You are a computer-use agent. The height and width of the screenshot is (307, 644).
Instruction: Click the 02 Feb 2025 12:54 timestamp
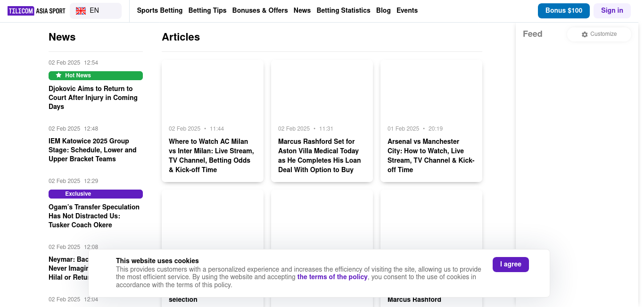click(x=74, y=63)
